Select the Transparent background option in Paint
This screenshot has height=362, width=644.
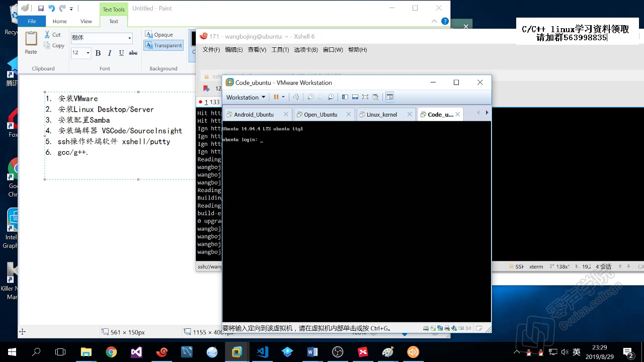pos(164,45)
